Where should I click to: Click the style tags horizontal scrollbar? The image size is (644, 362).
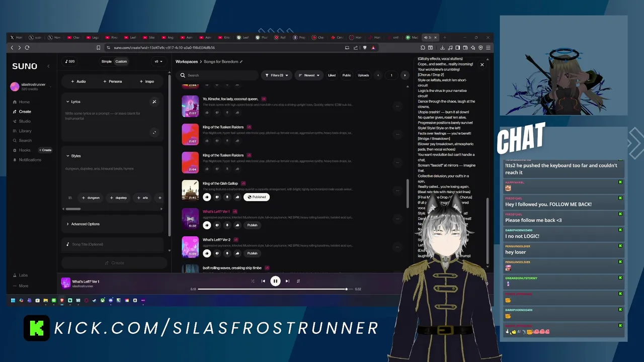73,209
